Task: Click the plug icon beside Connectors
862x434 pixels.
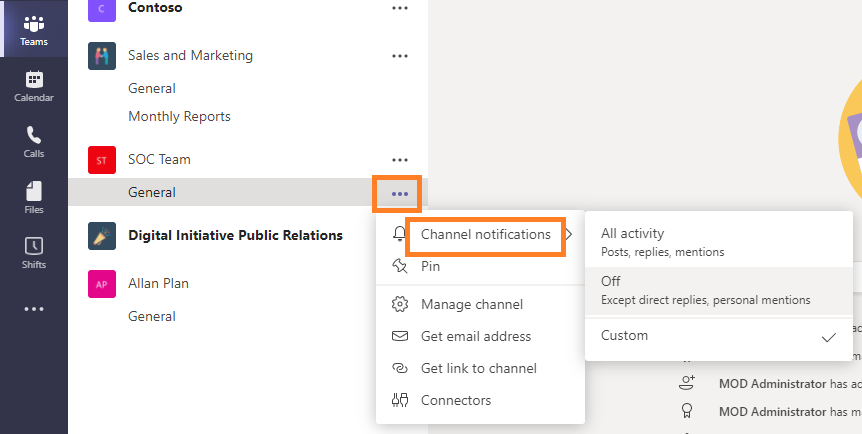Action: coord(400,400)
